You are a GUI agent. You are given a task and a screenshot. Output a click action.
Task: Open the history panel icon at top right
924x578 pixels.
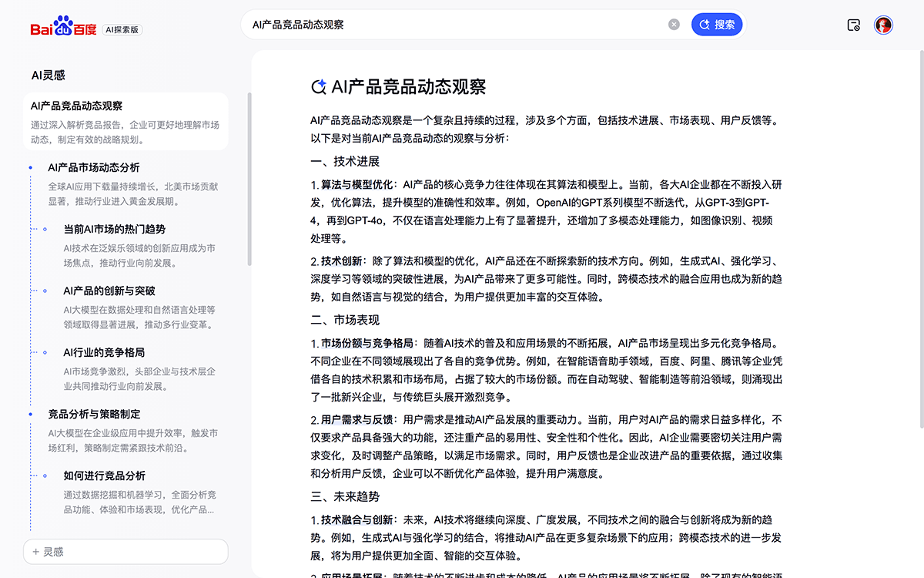pyautogui.click(x=853, y=25)
